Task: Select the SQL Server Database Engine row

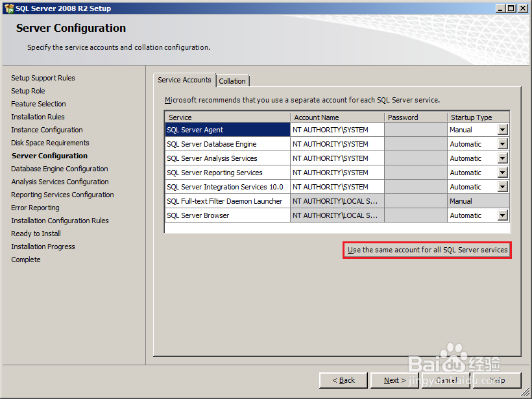Action: click(228, 144)
